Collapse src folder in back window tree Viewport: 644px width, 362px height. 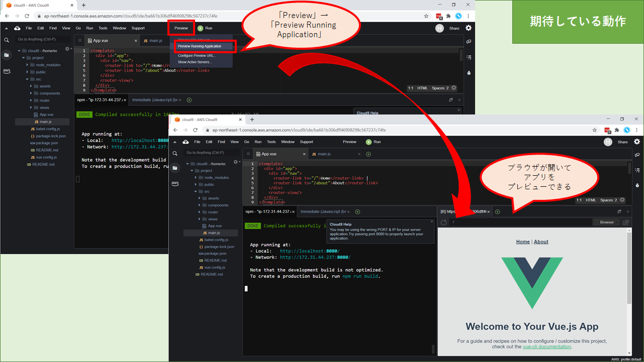coord(27,79)
